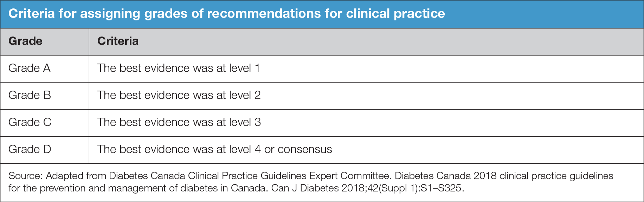Select the "Grade" column header
This screenshot has width=644, height=202.
click(x=25, y=41)
